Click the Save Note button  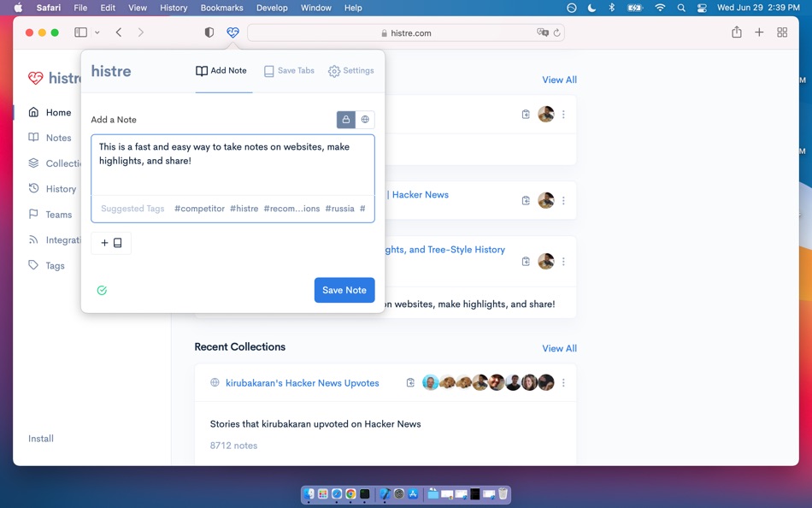pos(344,290)
